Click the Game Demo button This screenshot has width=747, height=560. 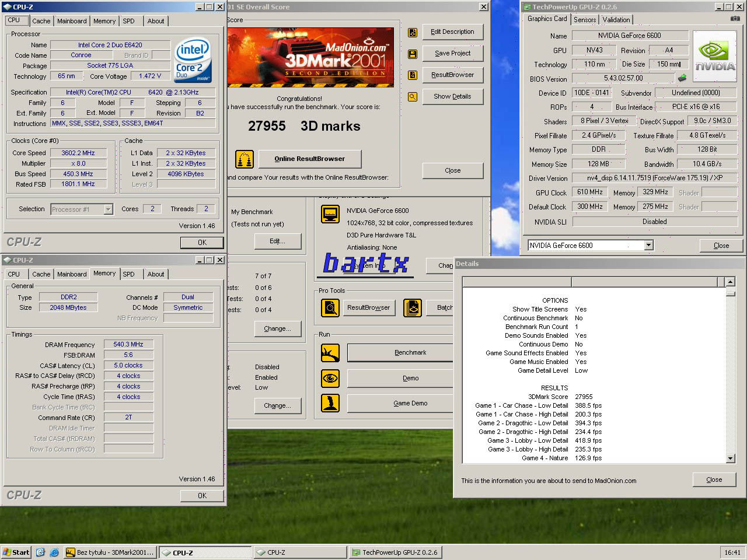[400, 403]
